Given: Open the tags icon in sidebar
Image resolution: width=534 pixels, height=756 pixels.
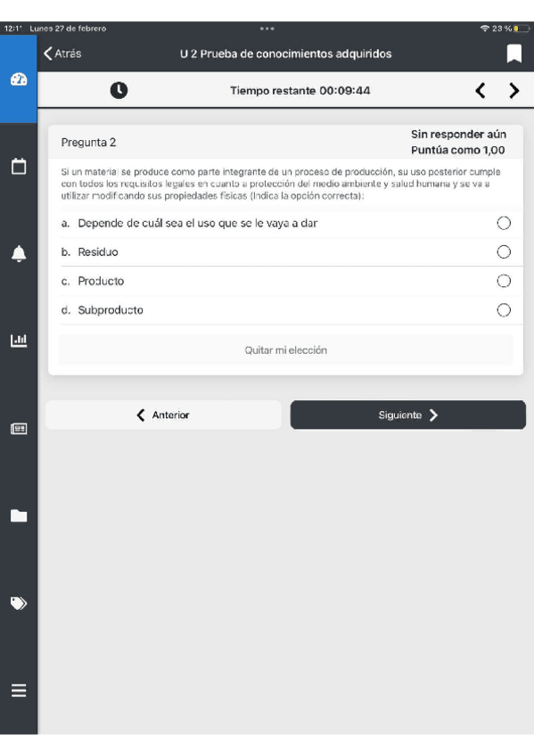Looking at the screenshot, I should click(19, 603).
